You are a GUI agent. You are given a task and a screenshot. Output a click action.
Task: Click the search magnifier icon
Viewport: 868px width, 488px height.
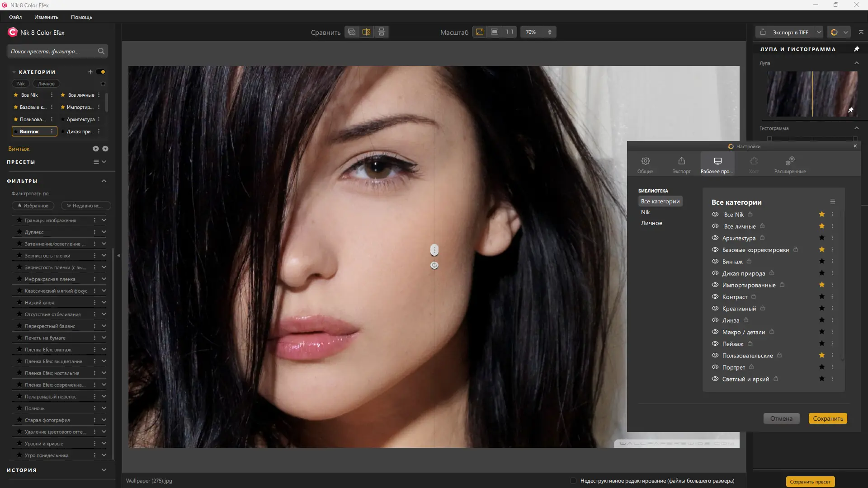coord(101,51)
